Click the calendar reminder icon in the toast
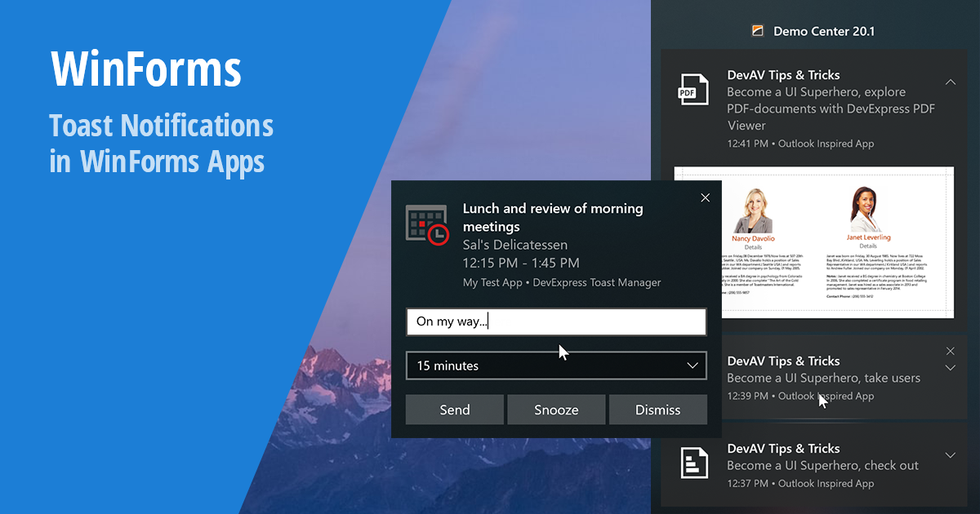This screenshot has width=980, height=514. click(x=427, y=225)
